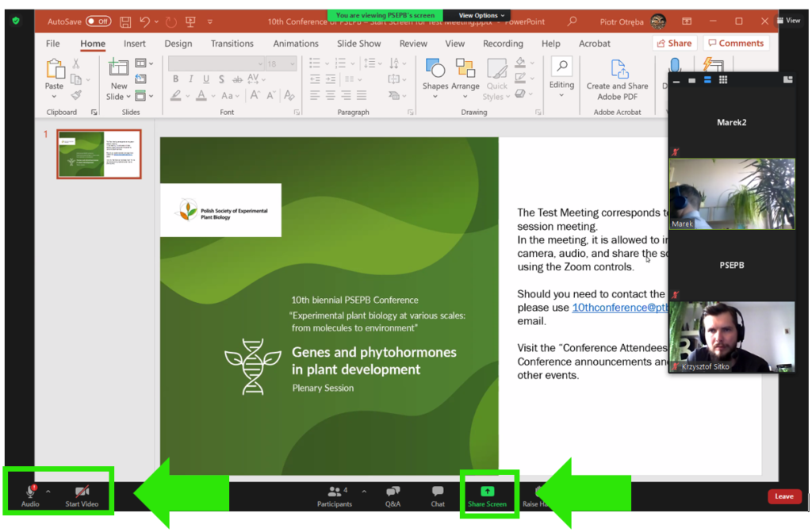Open the File menu tab
The height and width of the screenshot is (532, 812).
tap(53, 44)
